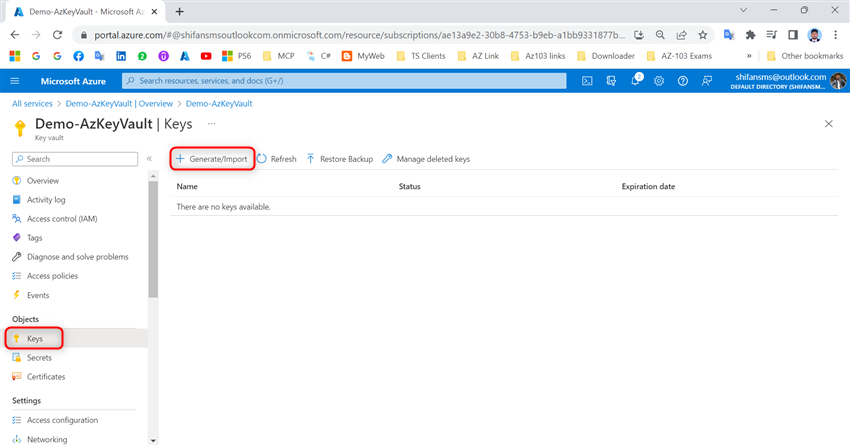Open Az103 links bookmark folder
Screen dimensions: 850x446
(x=538, y=56)
